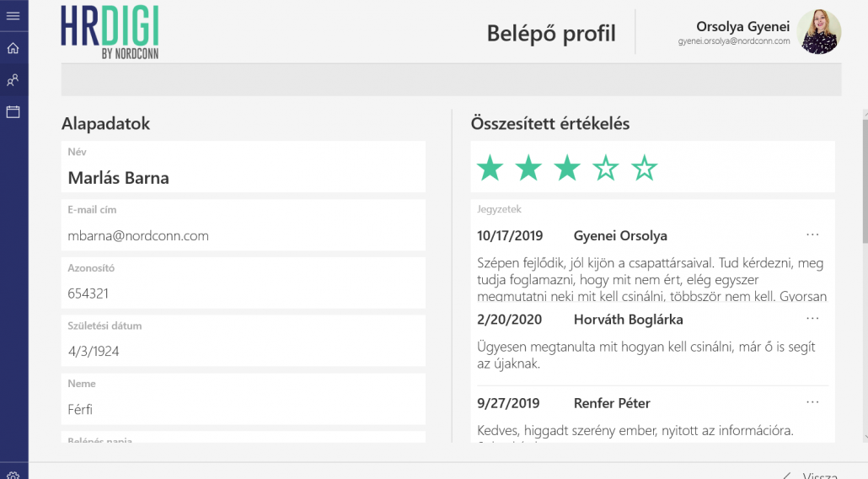Click the Név field with Marlás Barna

(x=243, y=178)
